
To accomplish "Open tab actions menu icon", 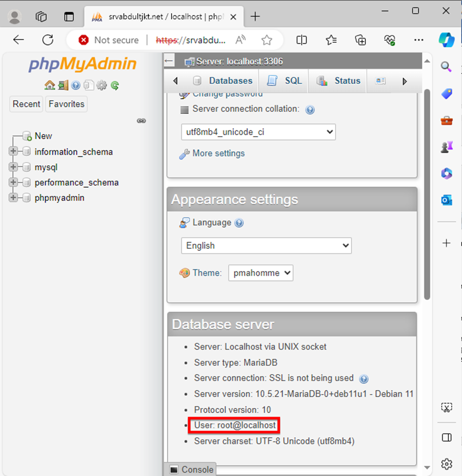I will click(x=69, y=17).
